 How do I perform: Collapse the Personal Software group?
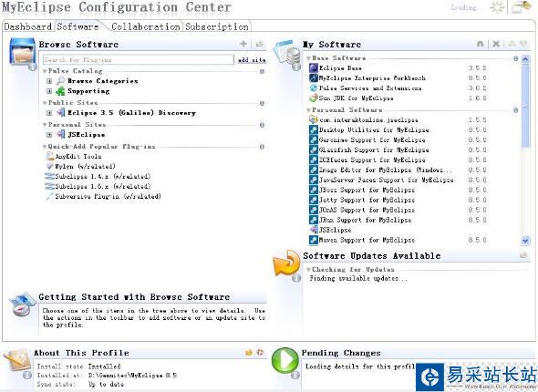pyautogui.click(x=308, y=110)
